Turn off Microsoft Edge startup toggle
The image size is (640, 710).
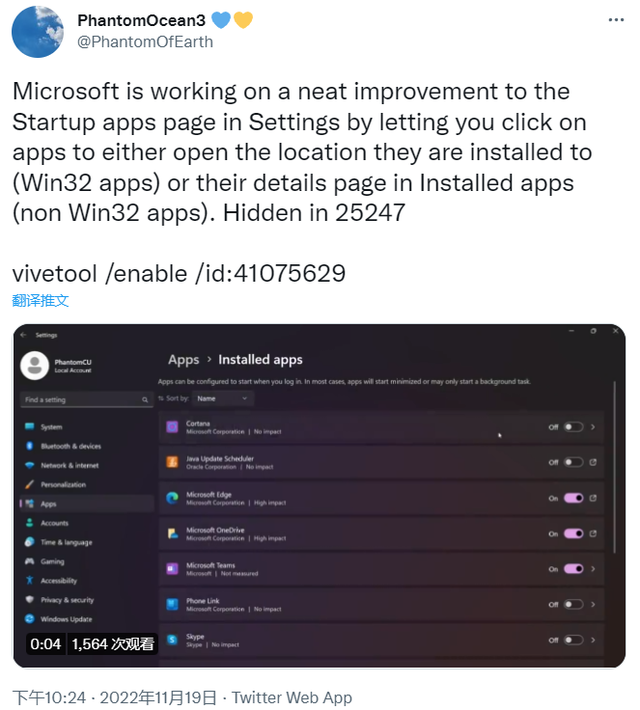point(573,497)
